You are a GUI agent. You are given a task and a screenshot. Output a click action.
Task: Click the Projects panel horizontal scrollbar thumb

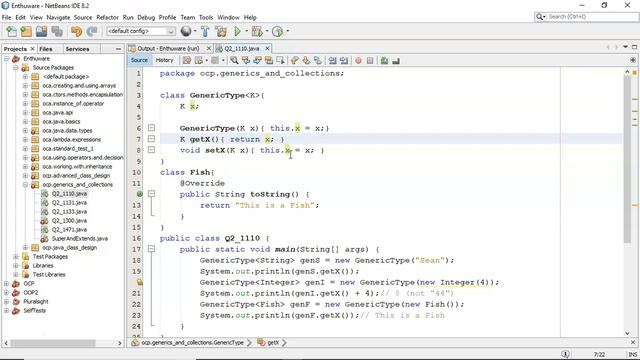(53, 343)
